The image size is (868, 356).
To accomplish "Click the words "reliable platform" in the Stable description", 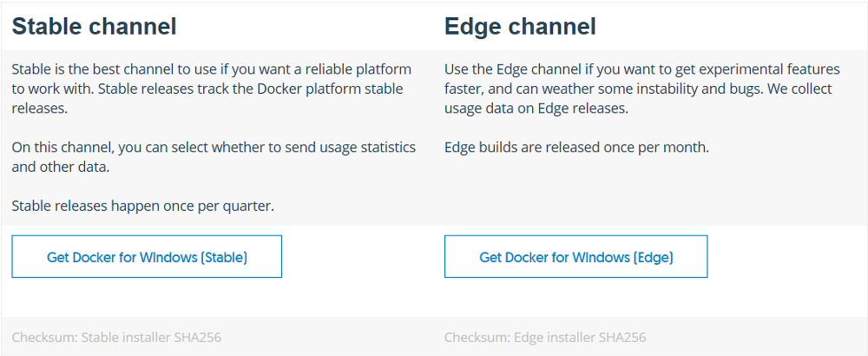I will pos(354,69).
